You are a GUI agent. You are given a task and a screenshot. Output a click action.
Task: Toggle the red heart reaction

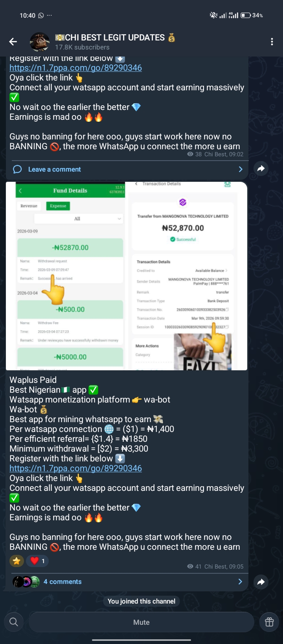pyautogui.click(x=37, y=561)
